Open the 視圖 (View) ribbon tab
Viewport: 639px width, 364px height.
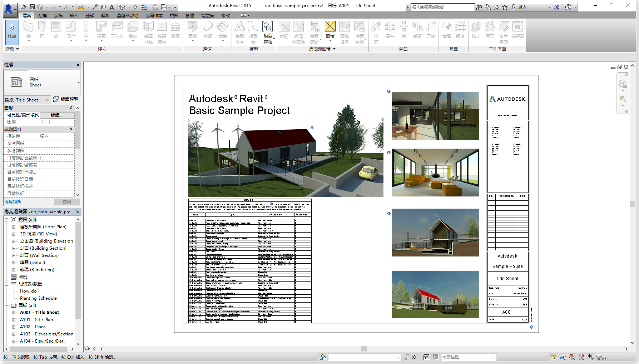(x=174, y=15)
